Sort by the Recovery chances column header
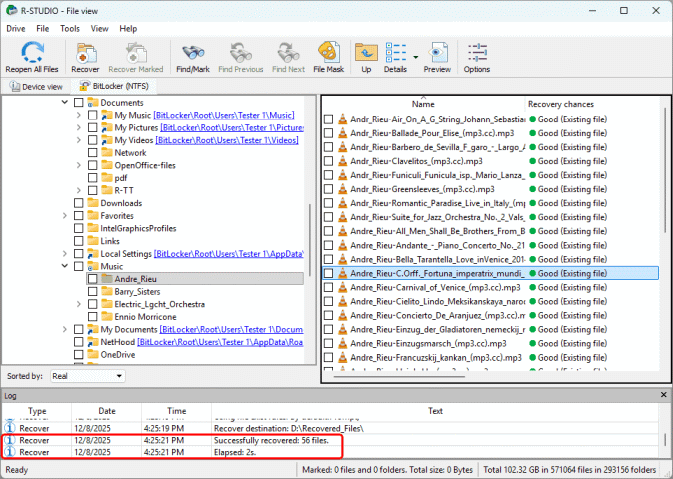Viewport: 673px width, 479px height. tap(560, 104)
